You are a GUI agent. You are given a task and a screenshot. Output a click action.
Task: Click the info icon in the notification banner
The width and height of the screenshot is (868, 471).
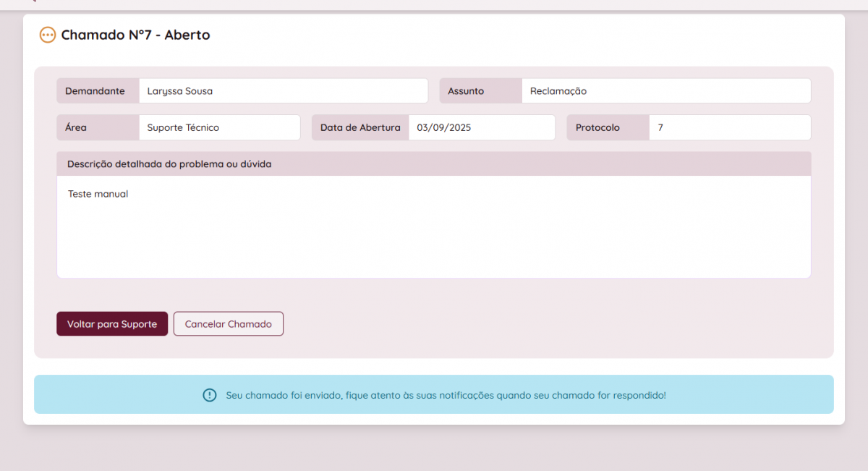[x=209, y=395]
